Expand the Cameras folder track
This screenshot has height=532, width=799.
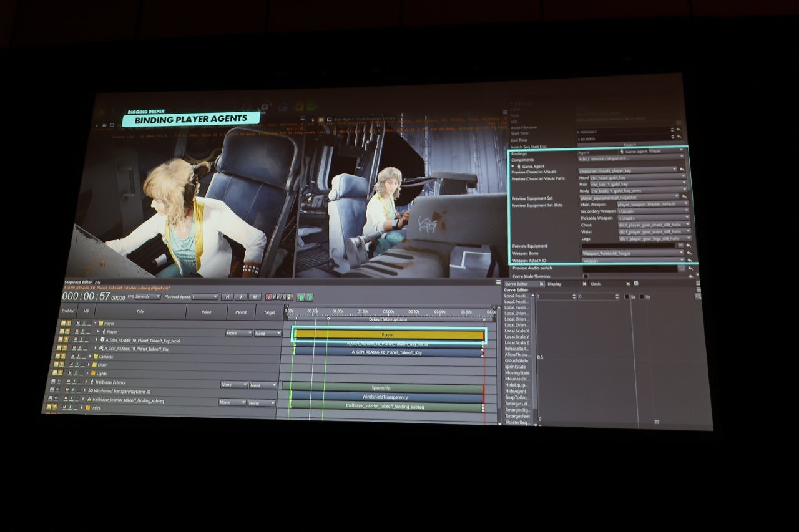pyautogui.click(x=89, y=356)
